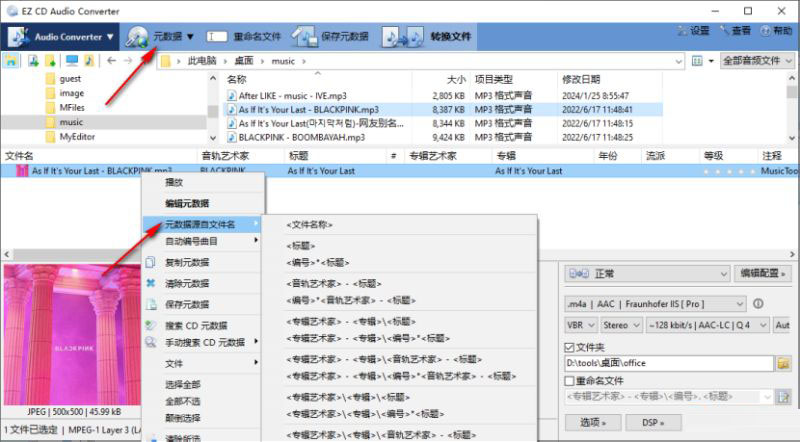
Task: Click 此电脑 in the address path
Action: [202, 61]
